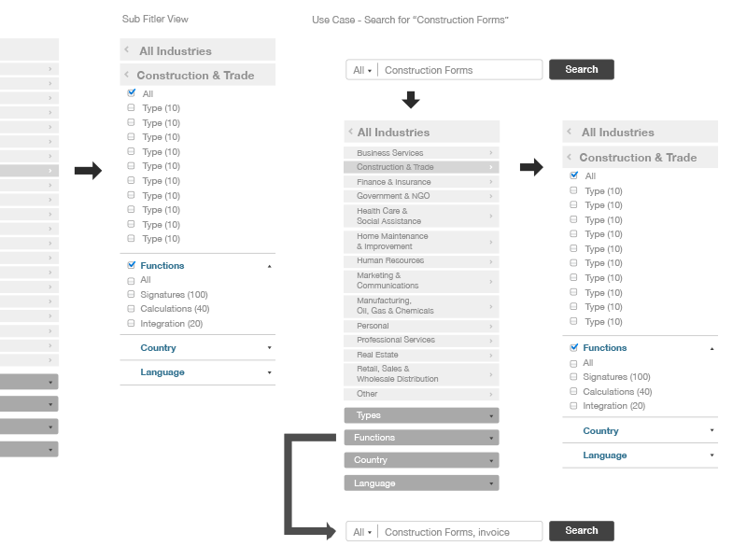747x560 pixels.
Task: Click back chevron beside All Industries above Business Services
Action: 350,132
